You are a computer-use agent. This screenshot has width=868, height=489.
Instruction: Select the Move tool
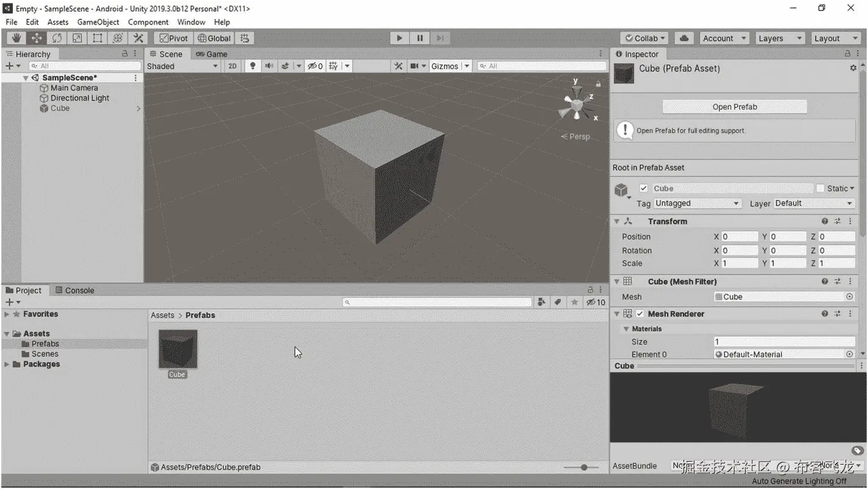pos(37,38)
